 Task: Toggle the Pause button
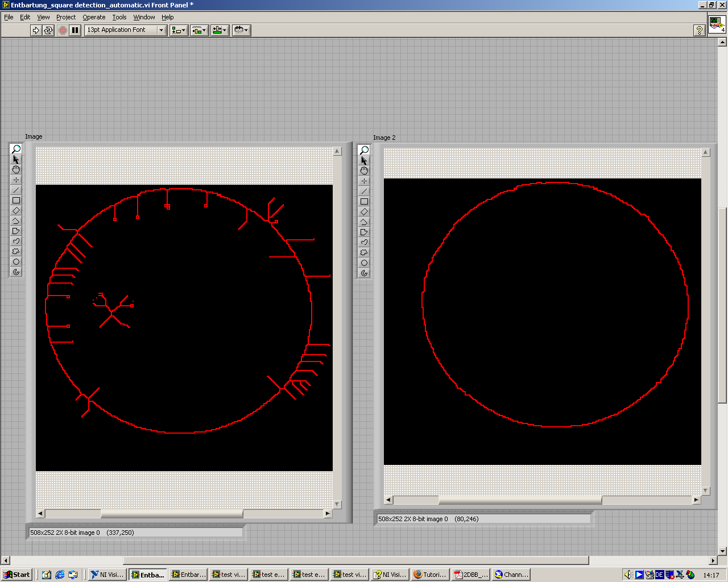point(75,30)
